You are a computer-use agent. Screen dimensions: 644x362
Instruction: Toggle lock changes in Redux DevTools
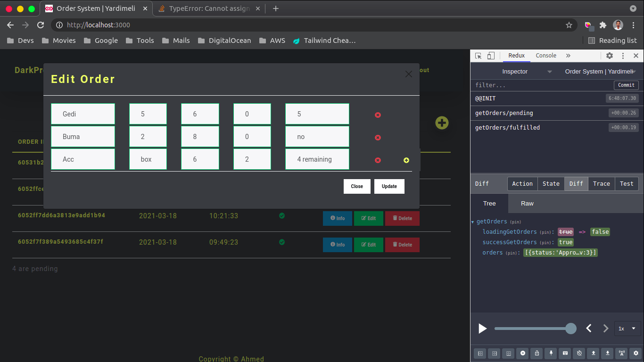[x=537, y=353]
